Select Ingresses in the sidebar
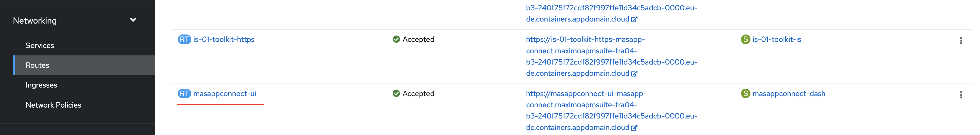 [41, 85]
